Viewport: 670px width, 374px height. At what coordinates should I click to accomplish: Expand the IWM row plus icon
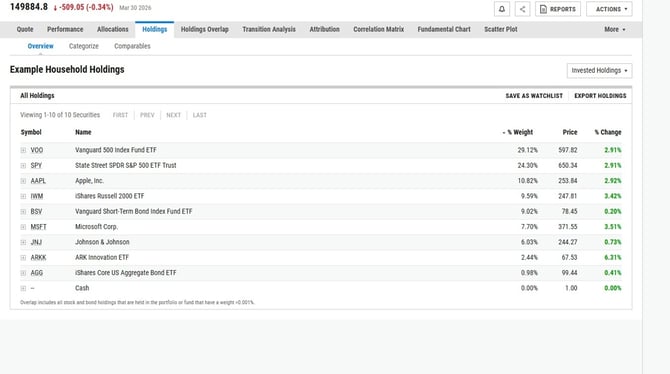coord(23,197)
